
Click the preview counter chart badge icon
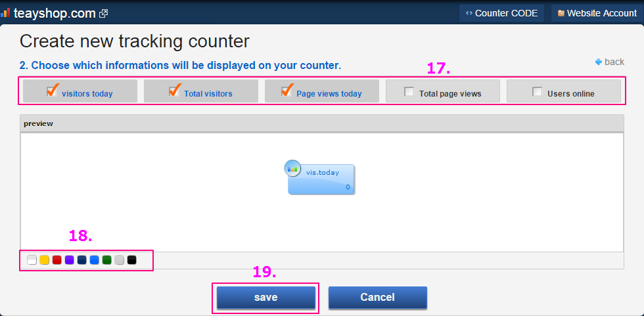292,168
